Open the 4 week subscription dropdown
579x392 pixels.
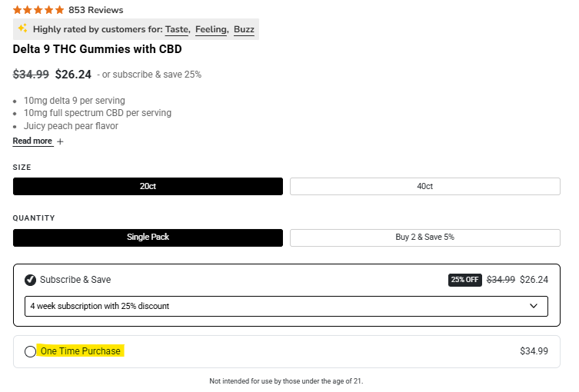coord(286,306)
